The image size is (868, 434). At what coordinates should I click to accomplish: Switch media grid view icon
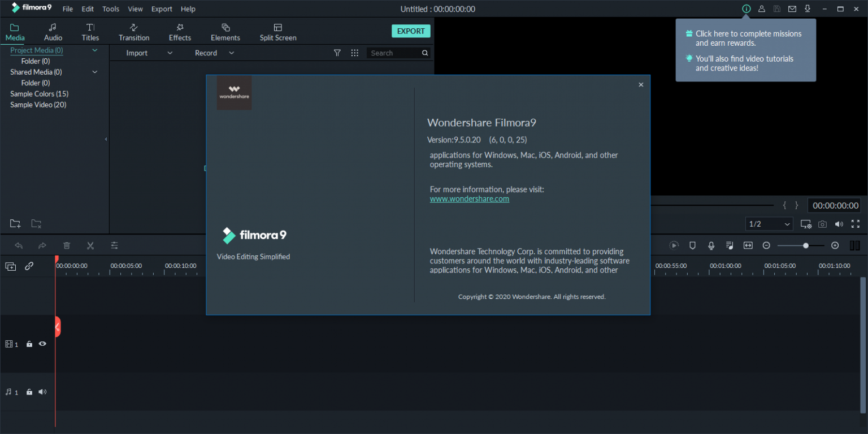pos(355,53)
